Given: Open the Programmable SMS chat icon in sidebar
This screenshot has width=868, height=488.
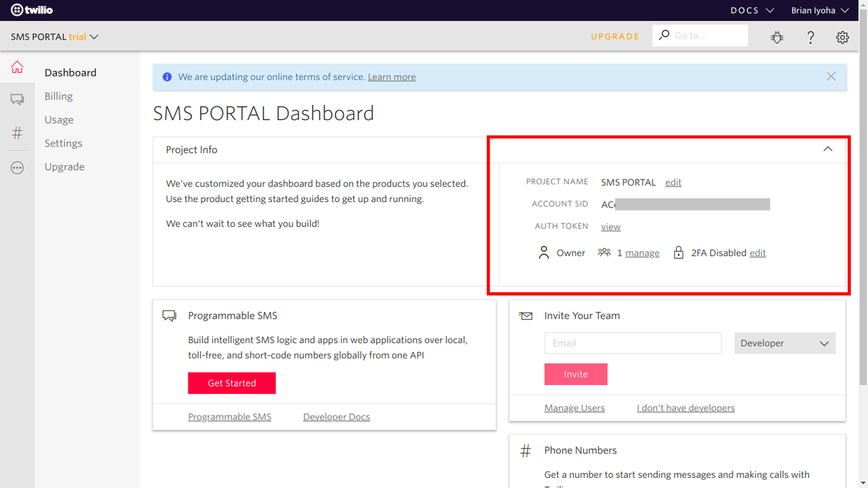Looking at the screenshot, I should (17, 100).
